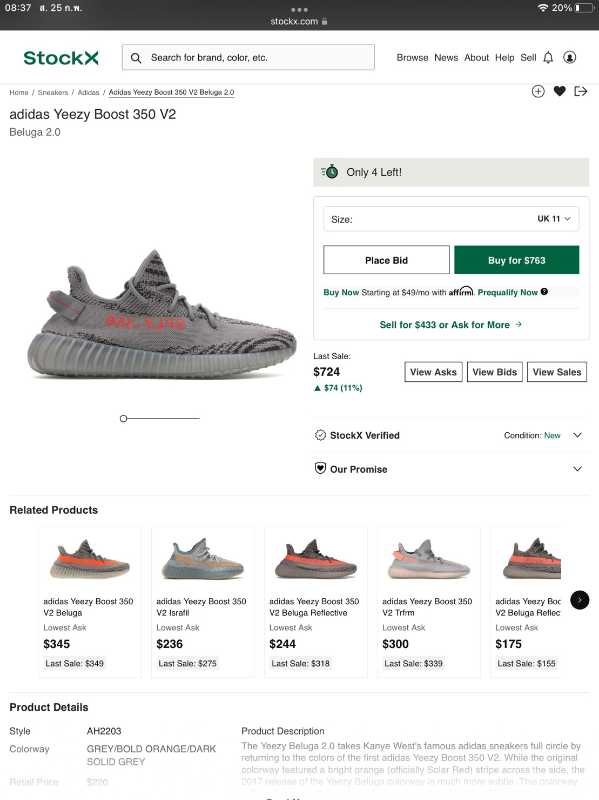Expand the Our Promise section
The image size is (599, 800).
tap(577, 469)
